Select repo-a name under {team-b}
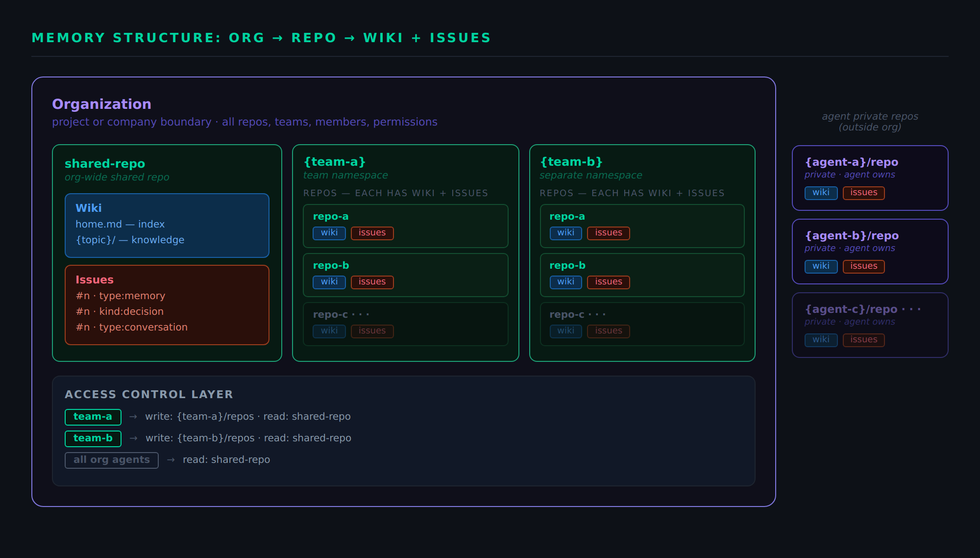 [567, 216]
